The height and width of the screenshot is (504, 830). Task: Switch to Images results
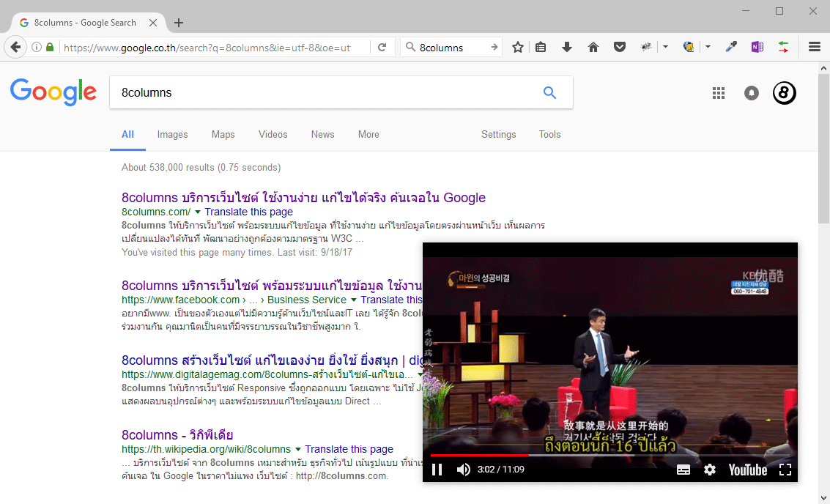coord(173,135)
